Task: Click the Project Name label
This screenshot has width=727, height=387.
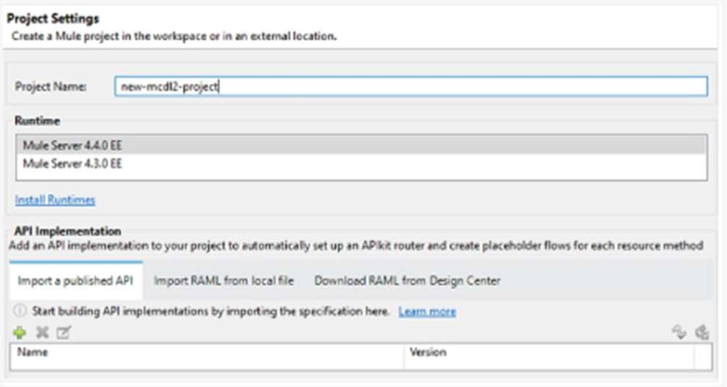Action: click(51, 87)
